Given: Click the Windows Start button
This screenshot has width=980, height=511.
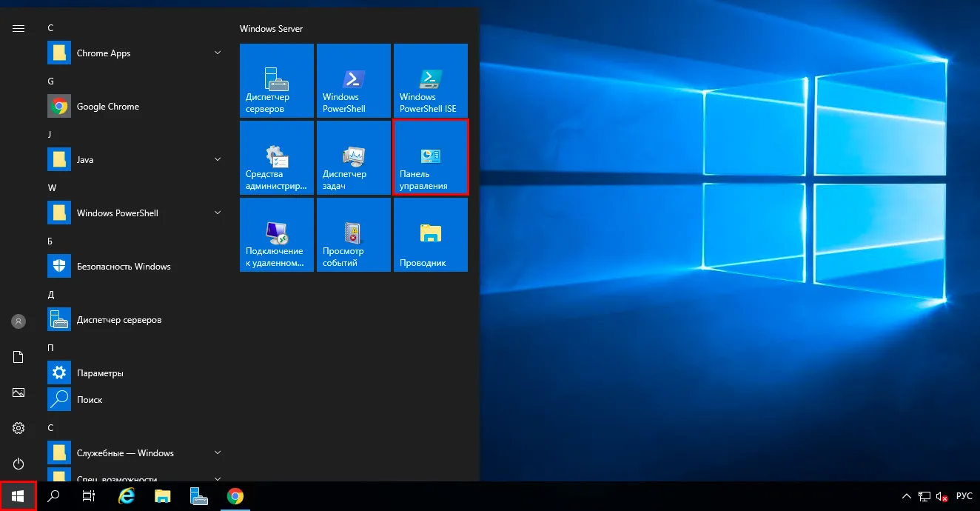Looking at the screenshot, I should pos(18,496).
